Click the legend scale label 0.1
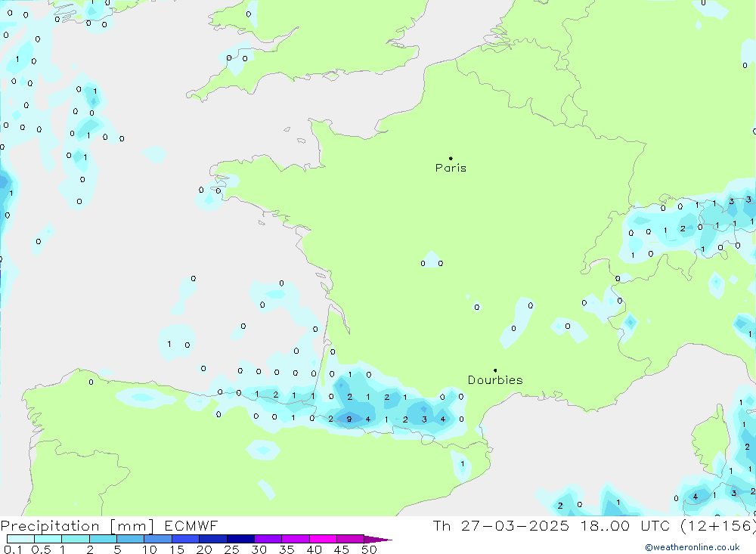 13,549
